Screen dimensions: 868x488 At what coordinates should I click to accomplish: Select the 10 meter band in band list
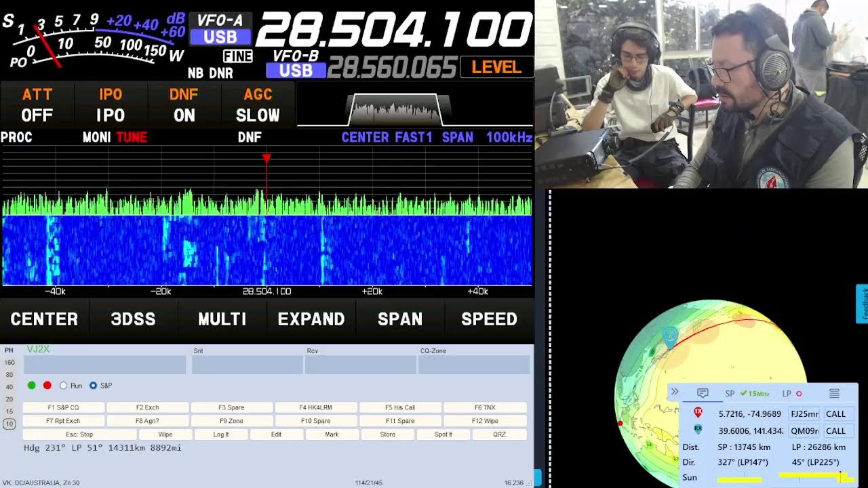click(x=9, y=424)
